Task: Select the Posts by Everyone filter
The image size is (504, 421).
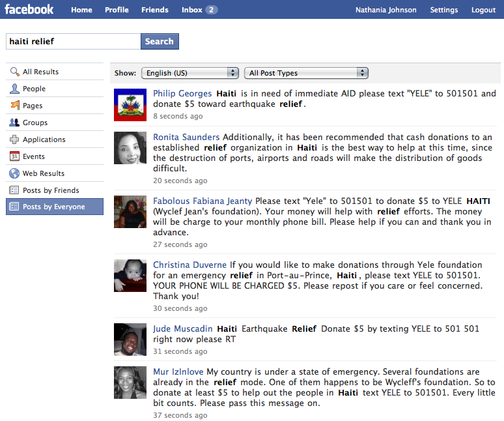Action: [55, 207]
